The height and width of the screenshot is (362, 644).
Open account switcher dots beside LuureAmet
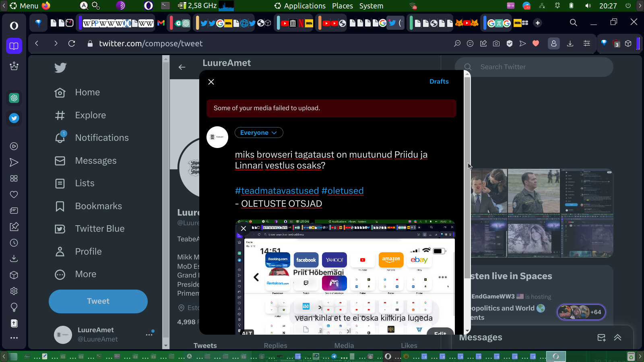(149, 334)
